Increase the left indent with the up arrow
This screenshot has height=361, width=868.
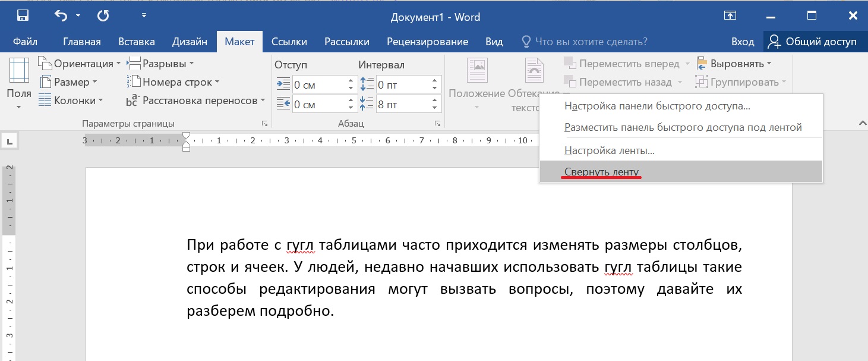point(350,81)
